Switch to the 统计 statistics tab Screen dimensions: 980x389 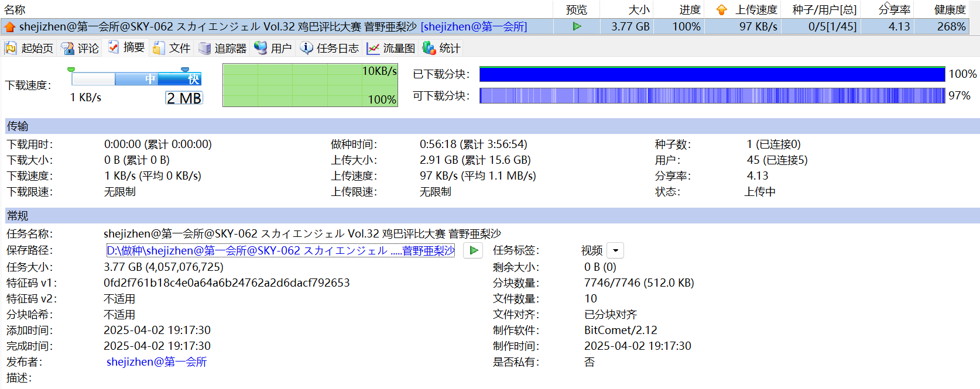442,48
